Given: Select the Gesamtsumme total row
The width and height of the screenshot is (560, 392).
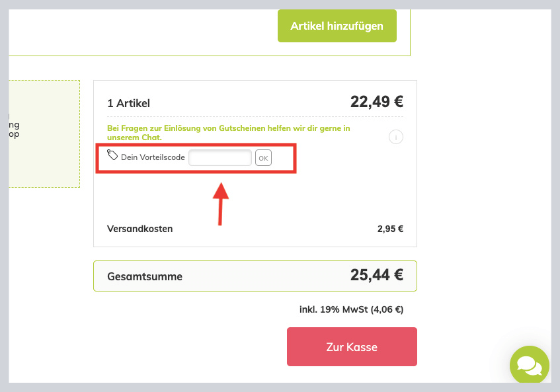Looking at the screenshot, I should (x=145, y=276).
